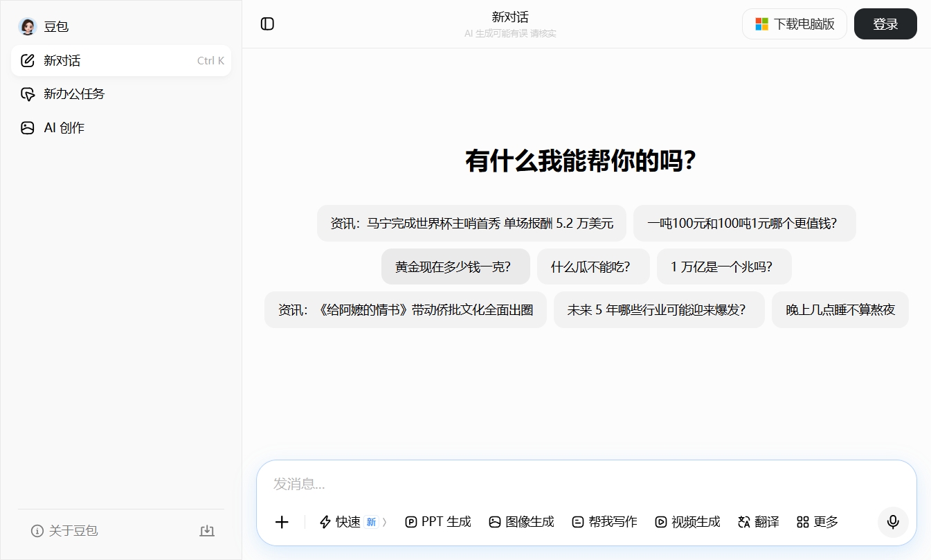
Task: Open 更多 tools menu label
Action: tap(826, 522)
